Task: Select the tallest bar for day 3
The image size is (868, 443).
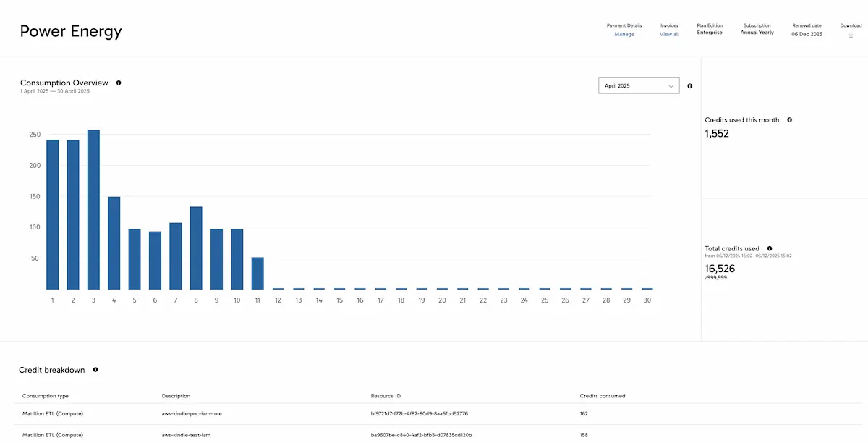Action: (x=93, y=209)
